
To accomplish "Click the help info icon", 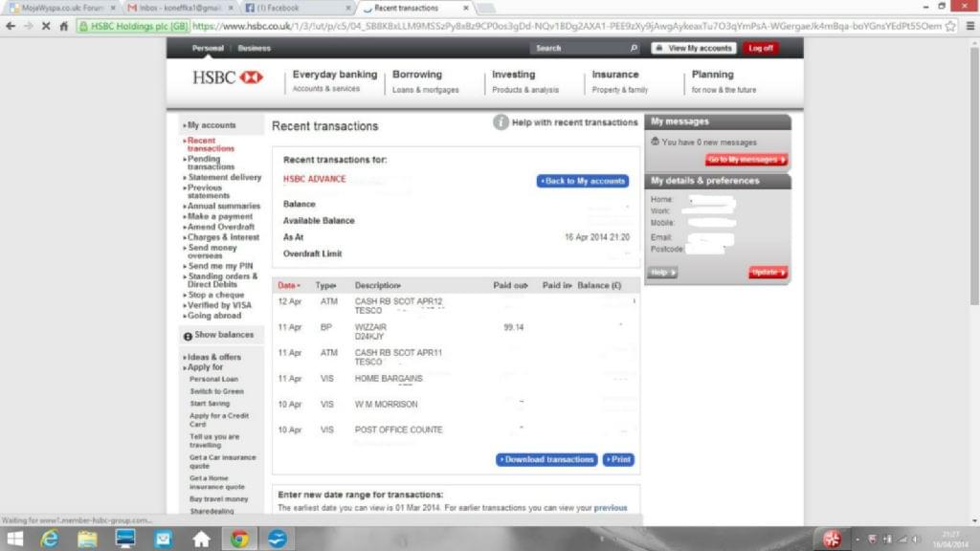I will coord(501,122).
